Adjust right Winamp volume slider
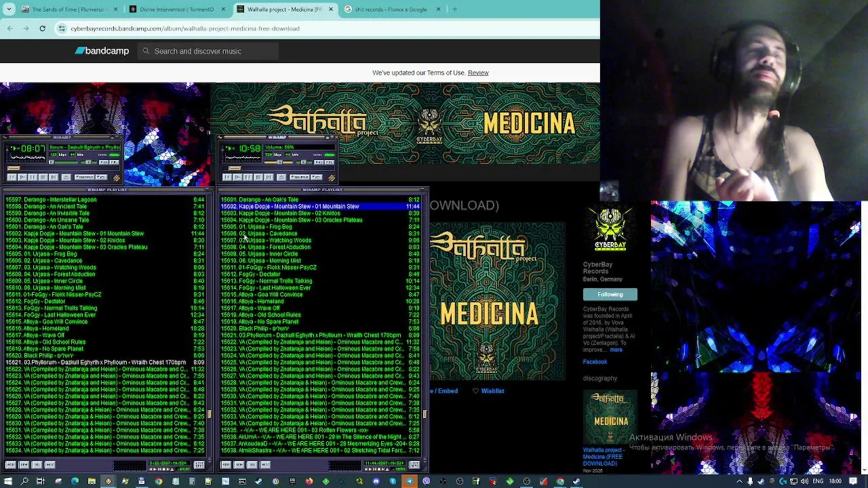 tap(278, 162)
